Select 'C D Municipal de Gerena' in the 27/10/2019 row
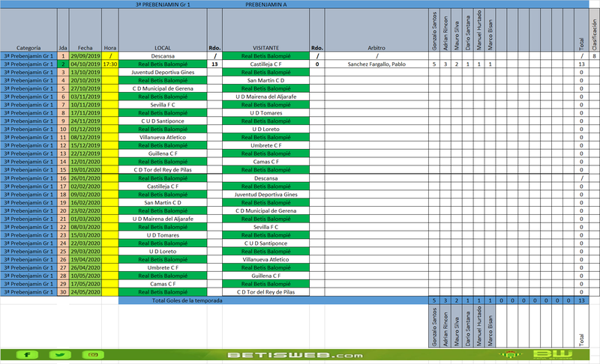Screen dimensions: 600x364 163,88
